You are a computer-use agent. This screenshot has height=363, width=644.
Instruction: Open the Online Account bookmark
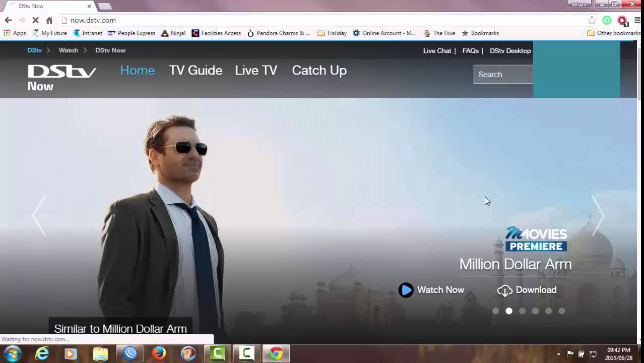pyautogui.click(x=384, y=33)
